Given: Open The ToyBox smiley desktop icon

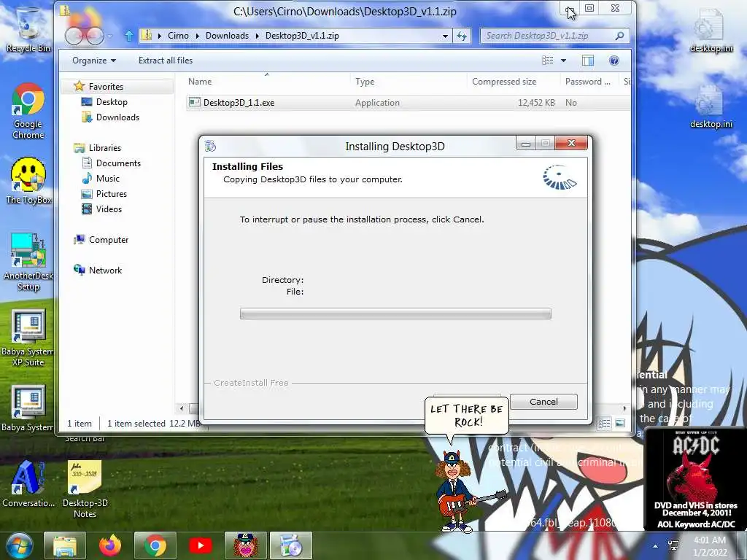Looking at the screenshot, I should 28,181.
